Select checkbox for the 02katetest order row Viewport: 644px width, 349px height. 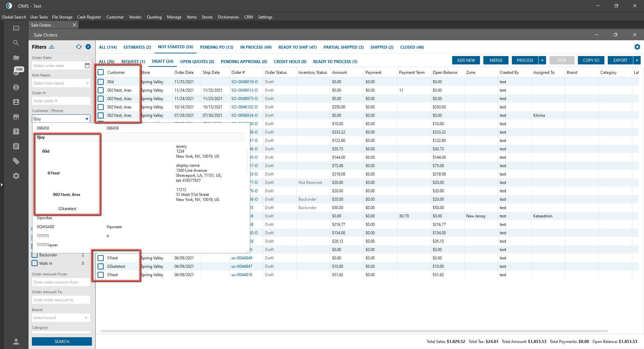(101, 266)
